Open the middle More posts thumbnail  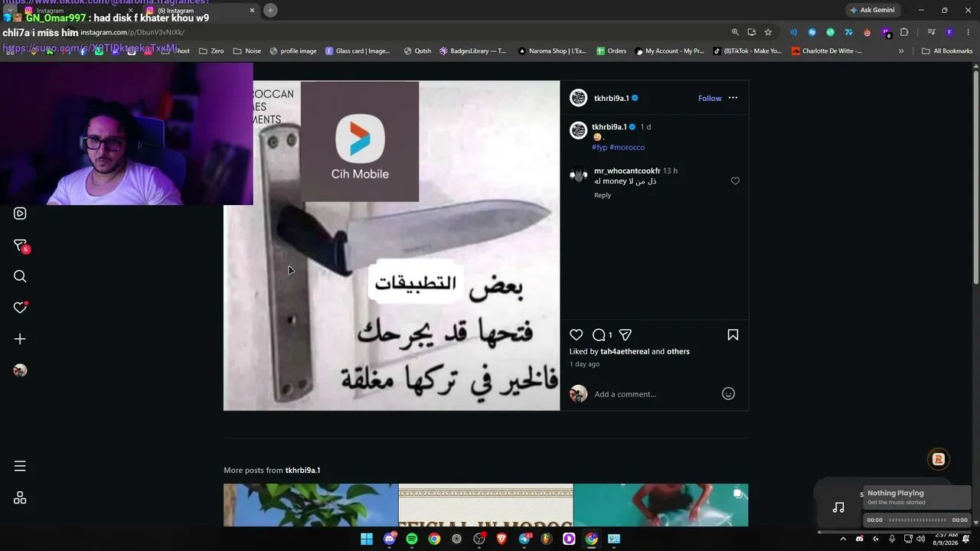click(x=485, y=505)
